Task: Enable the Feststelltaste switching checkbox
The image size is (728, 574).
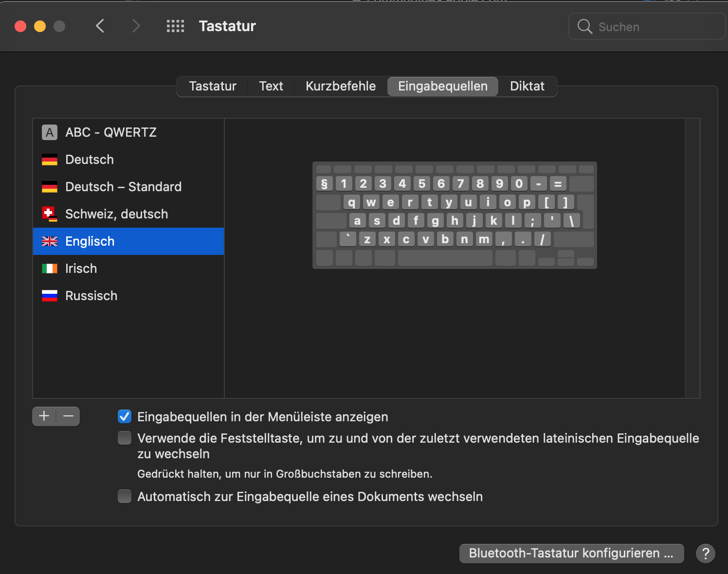Action: click(125, 438)
